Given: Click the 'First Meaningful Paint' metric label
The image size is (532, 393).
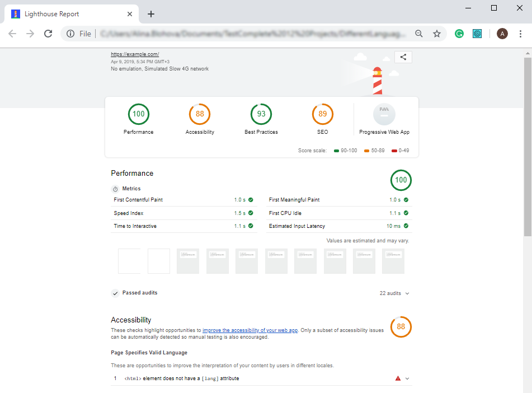Looking at the screenshot, I should [x=294, y=200].
